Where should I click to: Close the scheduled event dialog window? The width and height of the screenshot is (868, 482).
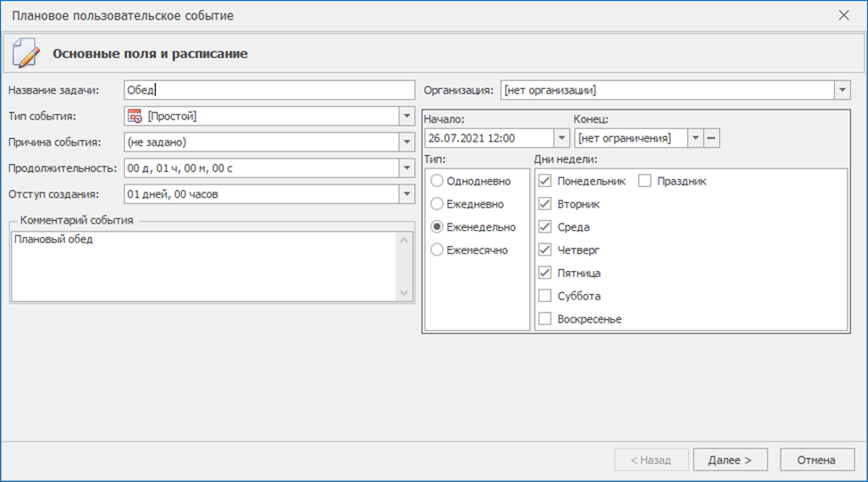point(844,15)
